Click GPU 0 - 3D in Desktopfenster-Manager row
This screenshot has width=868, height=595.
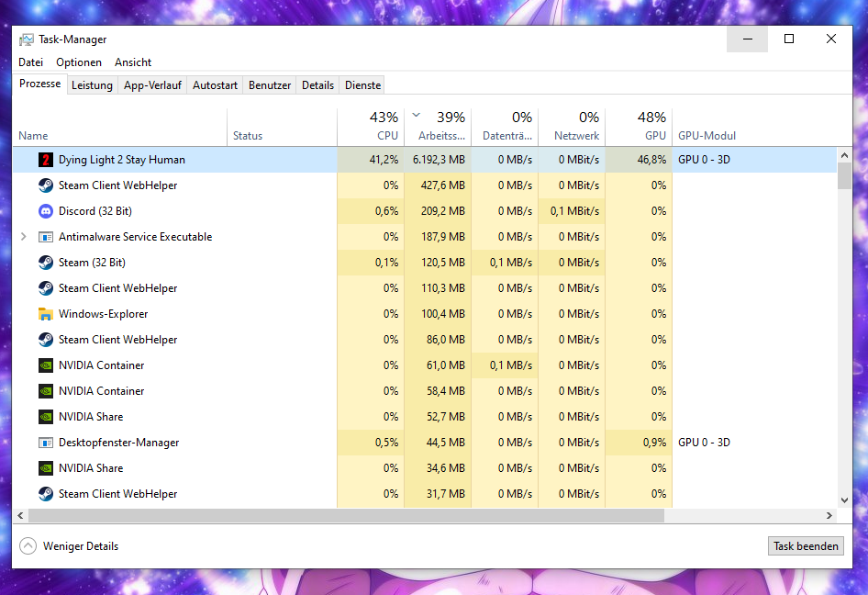click(704, 443)
